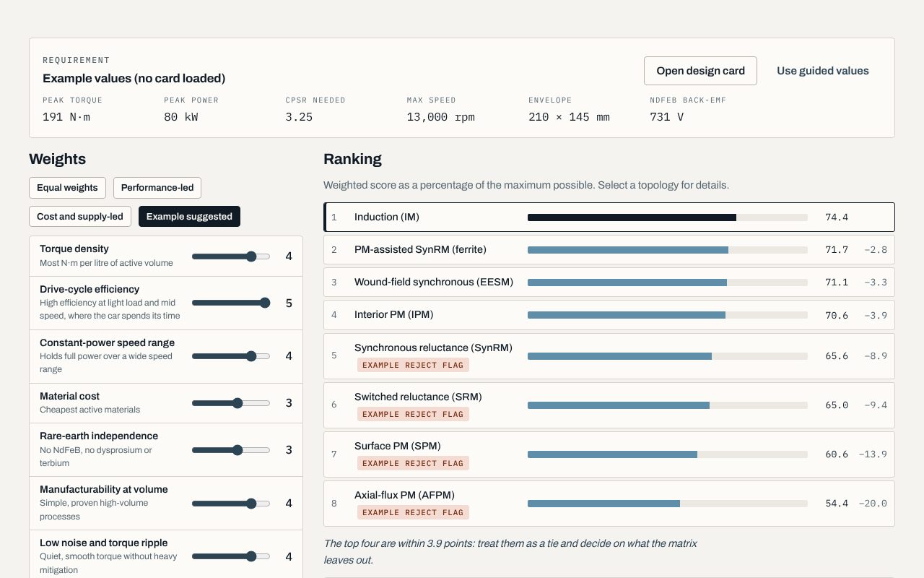Click the reject flag under Switched reluctance
924x578 pixels.
pyautogui.click(x=413, y=414)
